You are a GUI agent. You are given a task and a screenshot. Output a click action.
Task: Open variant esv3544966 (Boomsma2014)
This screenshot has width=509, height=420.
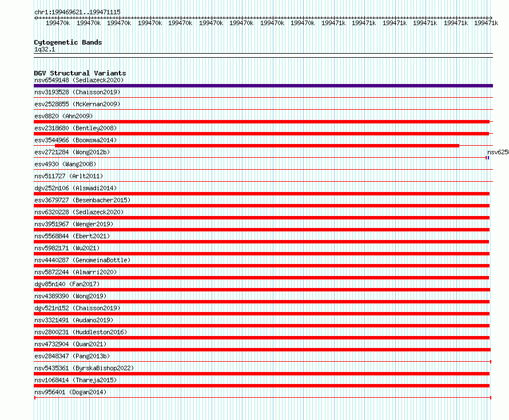(75, 140)
